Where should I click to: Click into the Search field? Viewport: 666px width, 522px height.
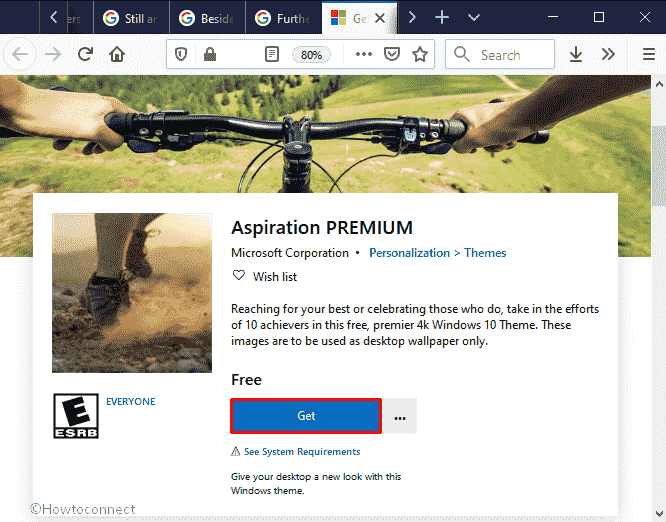[x=500, y=54]
